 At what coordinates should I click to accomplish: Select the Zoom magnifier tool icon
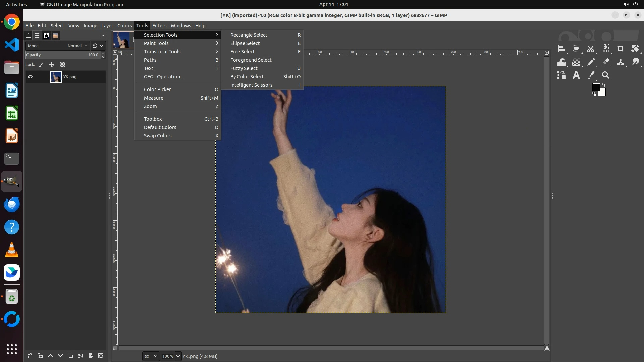(x=606, y=75)
